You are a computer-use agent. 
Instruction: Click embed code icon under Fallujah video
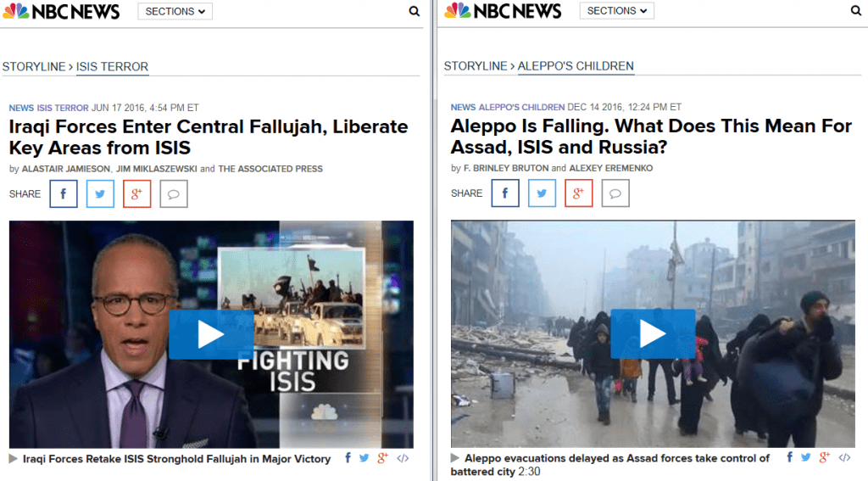coord(403,458)
